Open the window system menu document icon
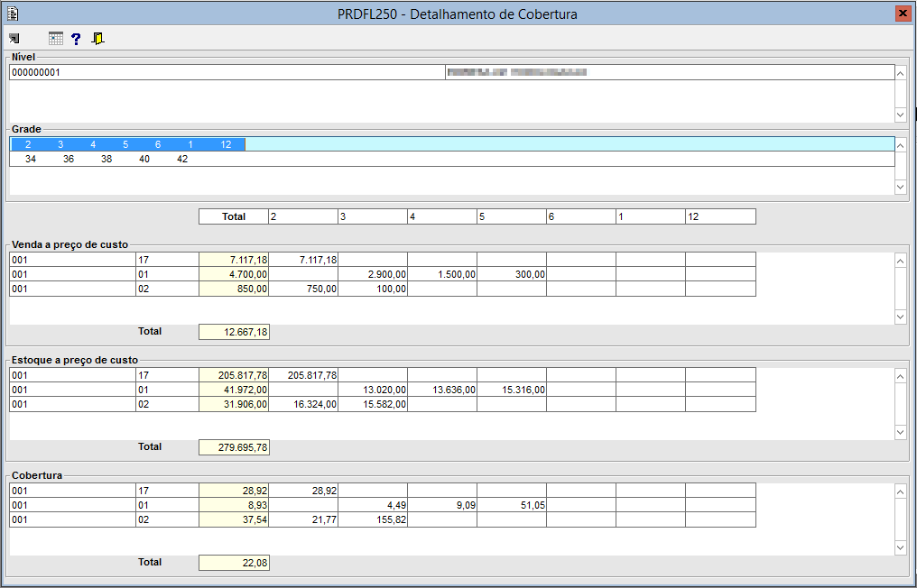 [13, 13]
